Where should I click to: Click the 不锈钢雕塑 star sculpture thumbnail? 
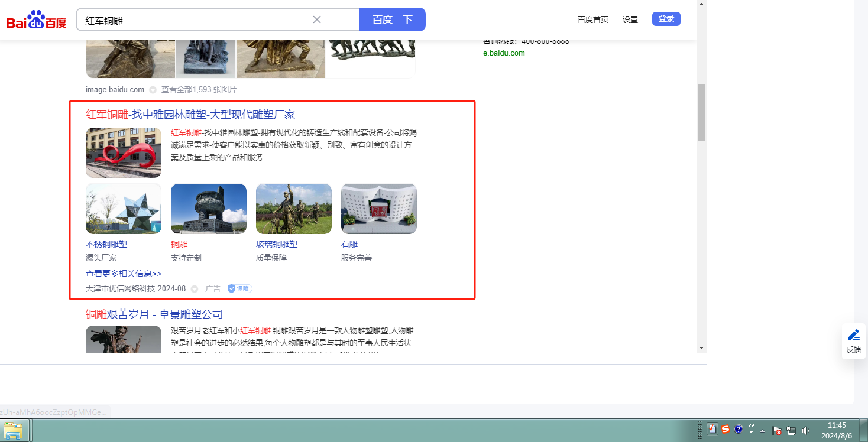pyautogui.click(x=124, y=209)
